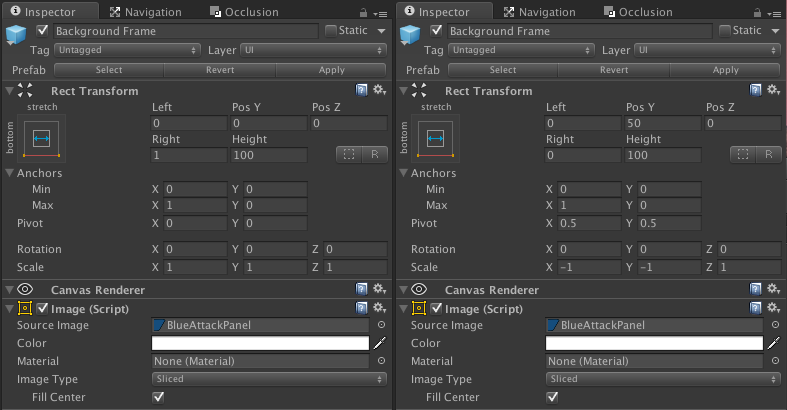
Task: Collapse Anchors section in left panel
Action: 10,173
